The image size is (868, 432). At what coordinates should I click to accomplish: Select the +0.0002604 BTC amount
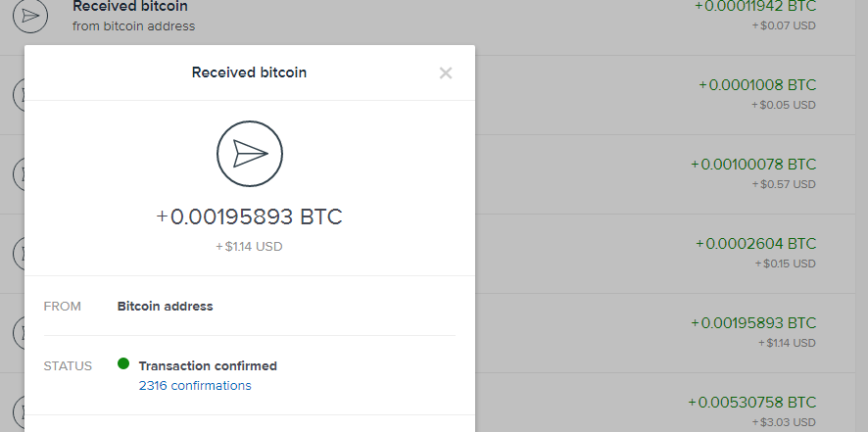pyautogui.click(x=755, y=243)
